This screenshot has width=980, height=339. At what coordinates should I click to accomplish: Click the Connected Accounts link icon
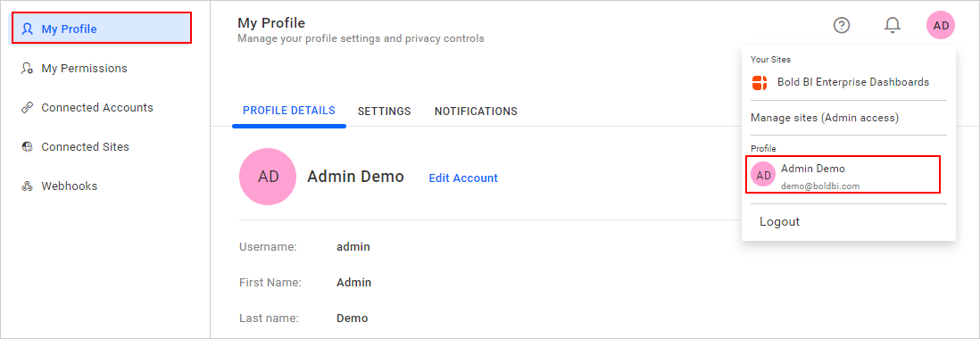click(x=27, y=107)
